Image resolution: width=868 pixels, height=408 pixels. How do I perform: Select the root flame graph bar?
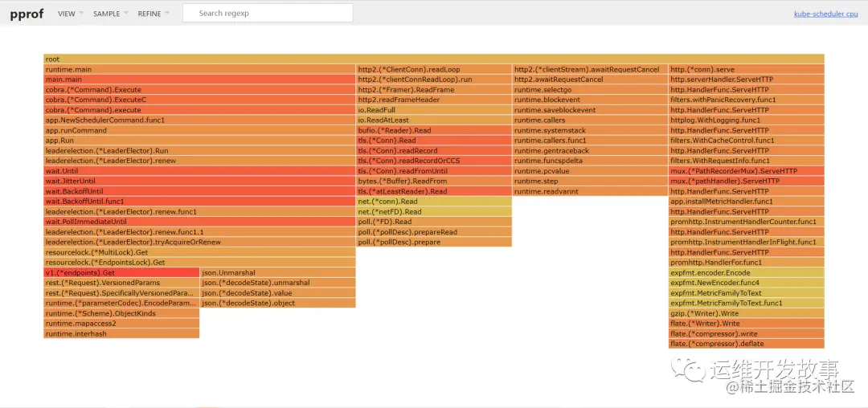[433, 59]
